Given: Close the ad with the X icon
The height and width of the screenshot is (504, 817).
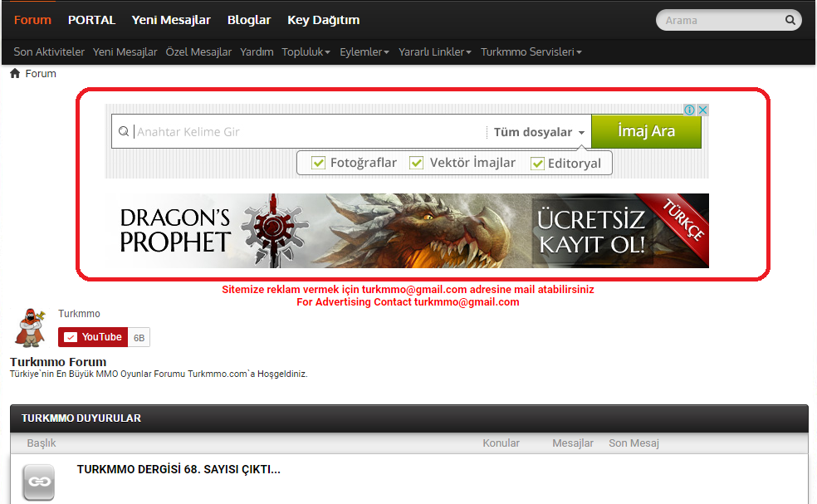Looking at the screenshot, I should tap(702, 110).
